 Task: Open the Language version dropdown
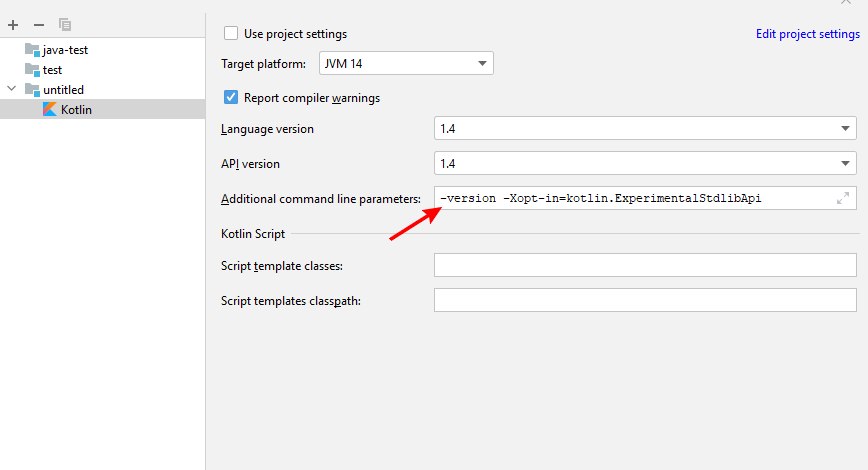click(645, 128)
